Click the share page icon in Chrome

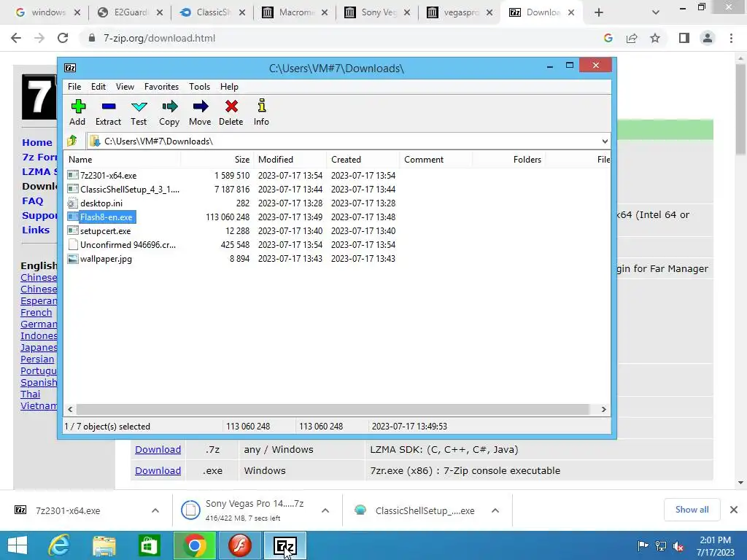tap(632, 38)
